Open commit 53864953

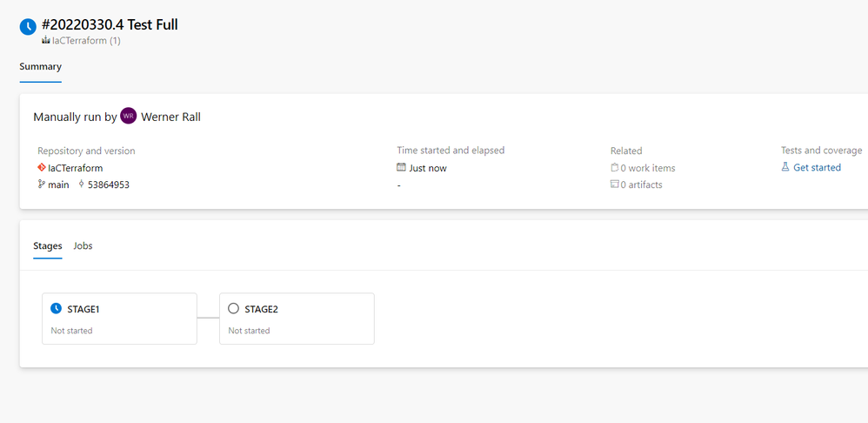pos(109,185)
